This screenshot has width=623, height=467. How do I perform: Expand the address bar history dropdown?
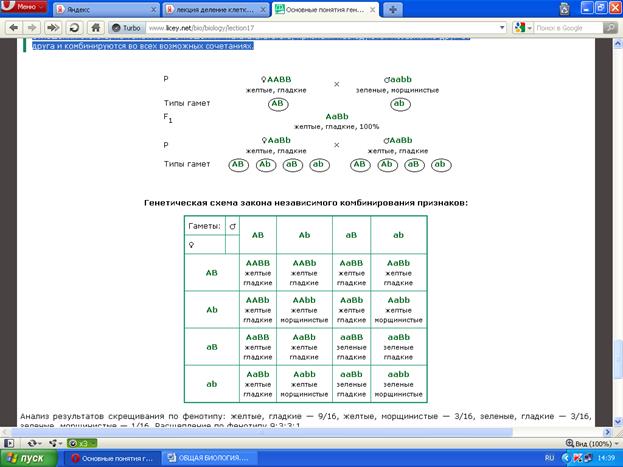point(502,28)
